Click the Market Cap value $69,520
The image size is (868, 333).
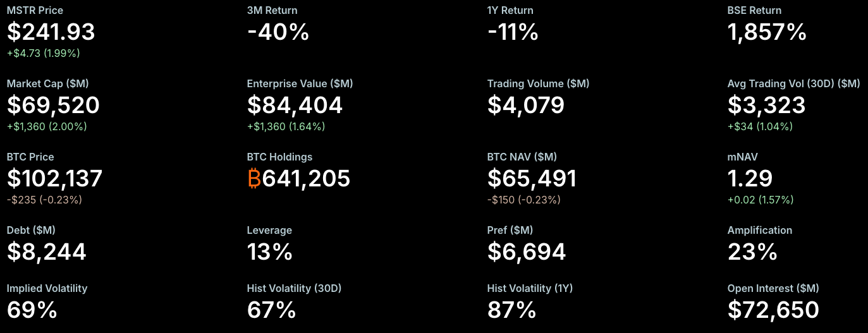(53, 105)
